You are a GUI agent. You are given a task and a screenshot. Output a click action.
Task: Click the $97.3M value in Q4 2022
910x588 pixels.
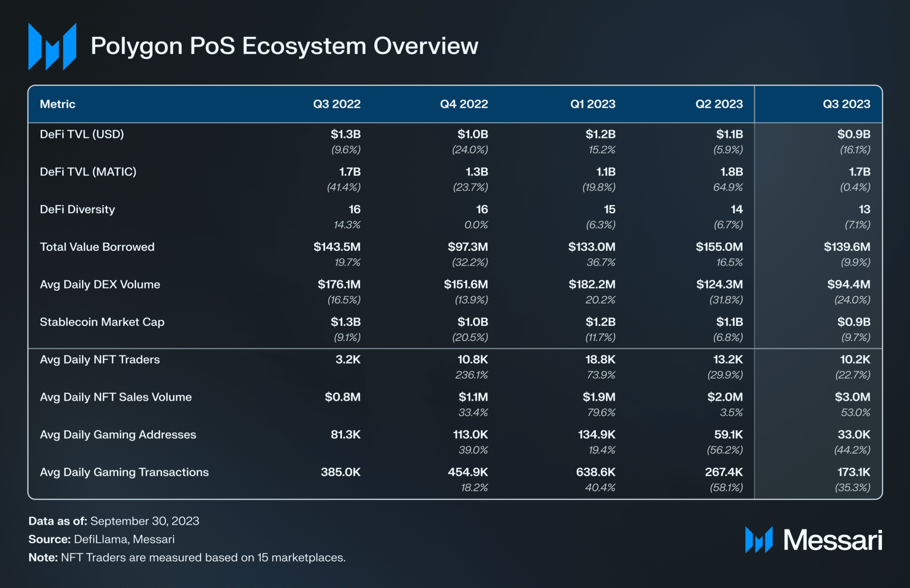pos(468,247)
